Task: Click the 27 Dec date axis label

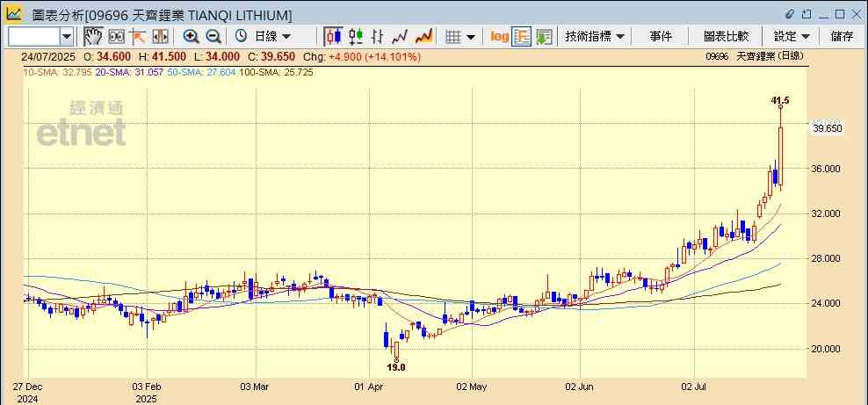Action: tap(29, 387)
